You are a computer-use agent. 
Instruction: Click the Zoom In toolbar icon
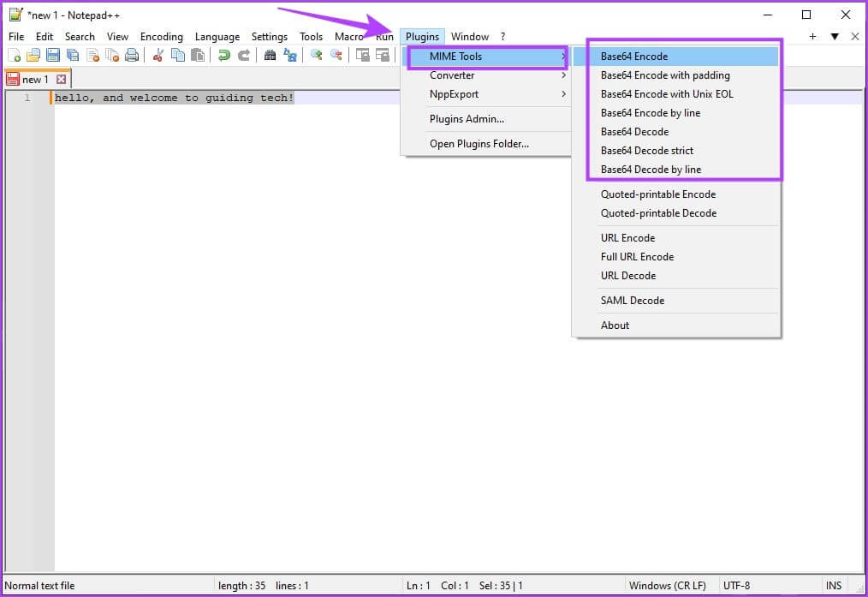(x=316, y=55)
